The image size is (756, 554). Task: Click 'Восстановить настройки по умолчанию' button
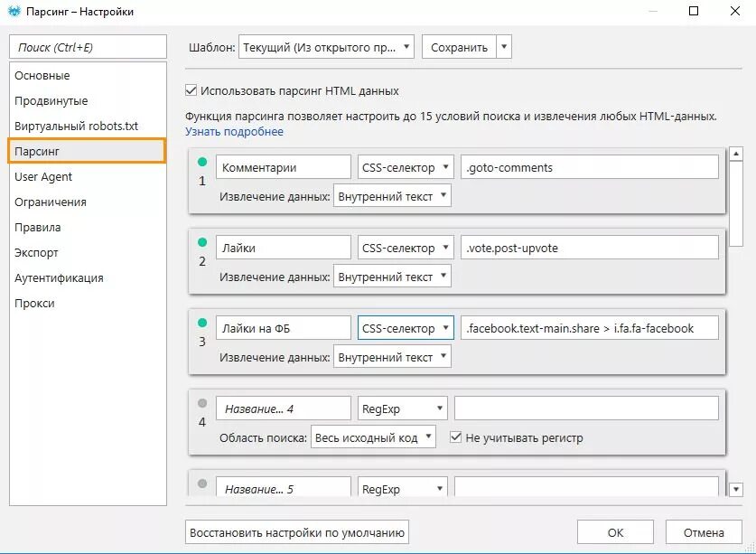[297, 531]
